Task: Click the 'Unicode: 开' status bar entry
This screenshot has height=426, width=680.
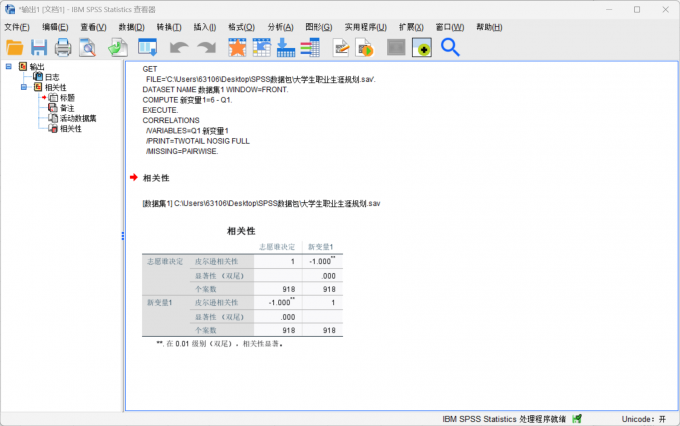Action: [644, 419]
